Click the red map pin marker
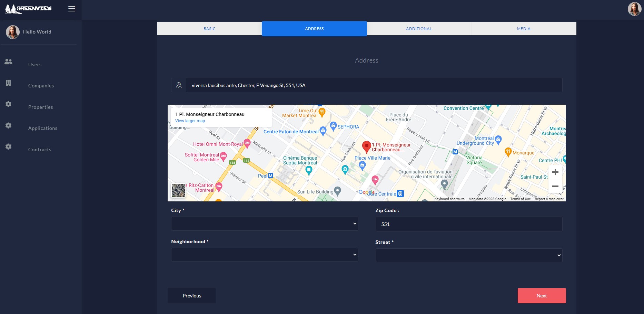 click(366, 146)
